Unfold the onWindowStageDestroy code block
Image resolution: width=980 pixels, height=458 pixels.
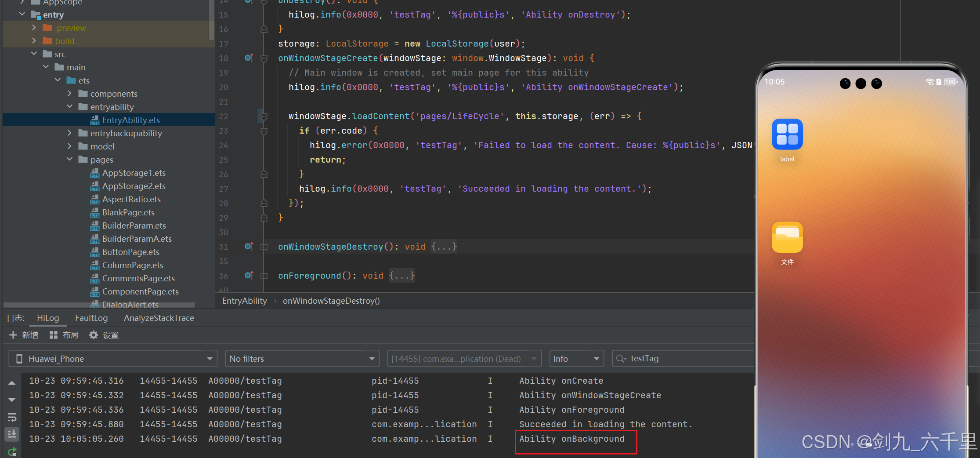pyautogui.click(x=264, y=247)
